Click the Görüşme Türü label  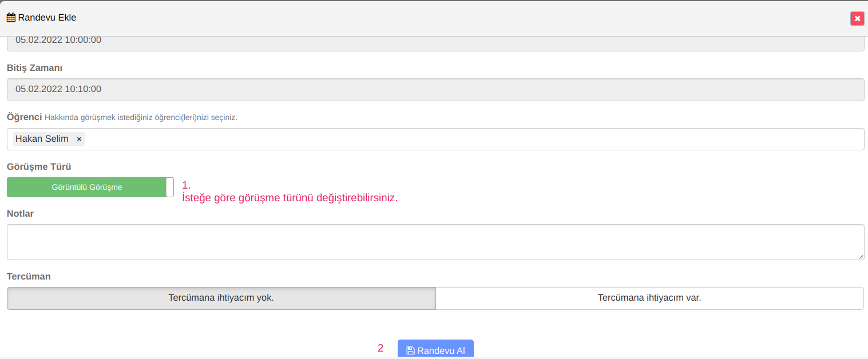tap(39, 166)
